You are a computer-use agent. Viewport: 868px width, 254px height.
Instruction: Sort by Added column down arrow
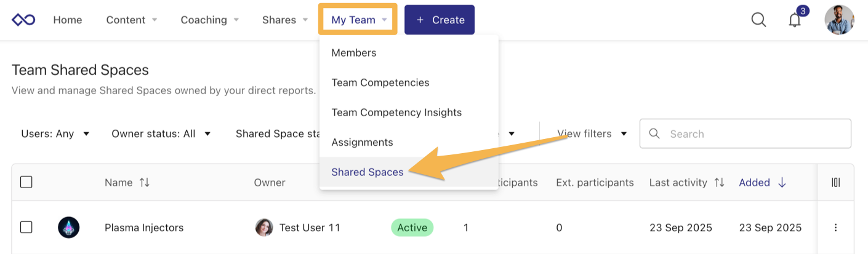782,183
